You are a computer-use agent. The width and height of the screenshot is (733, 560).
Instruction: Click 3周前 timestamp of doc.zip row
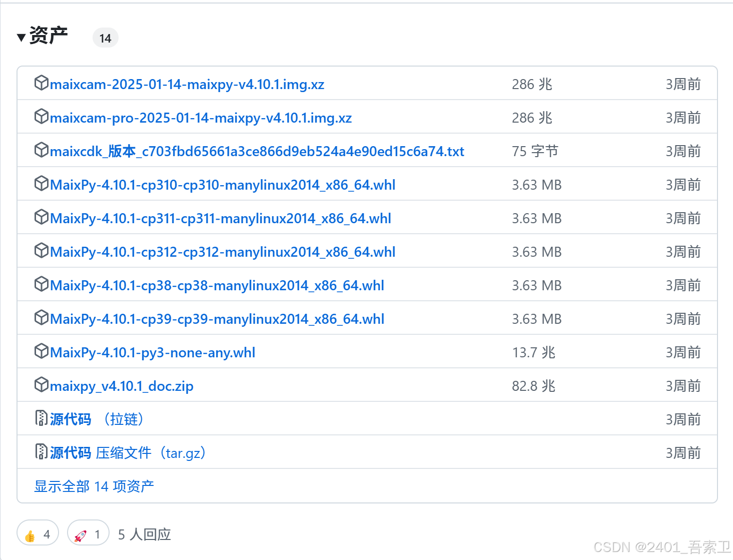(683, 386)
